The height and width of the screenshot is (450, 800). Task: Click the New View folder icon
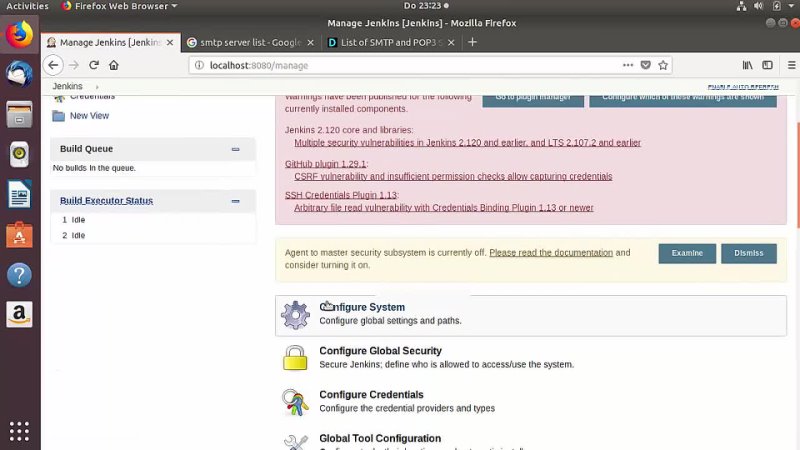(x=59, y=116)
